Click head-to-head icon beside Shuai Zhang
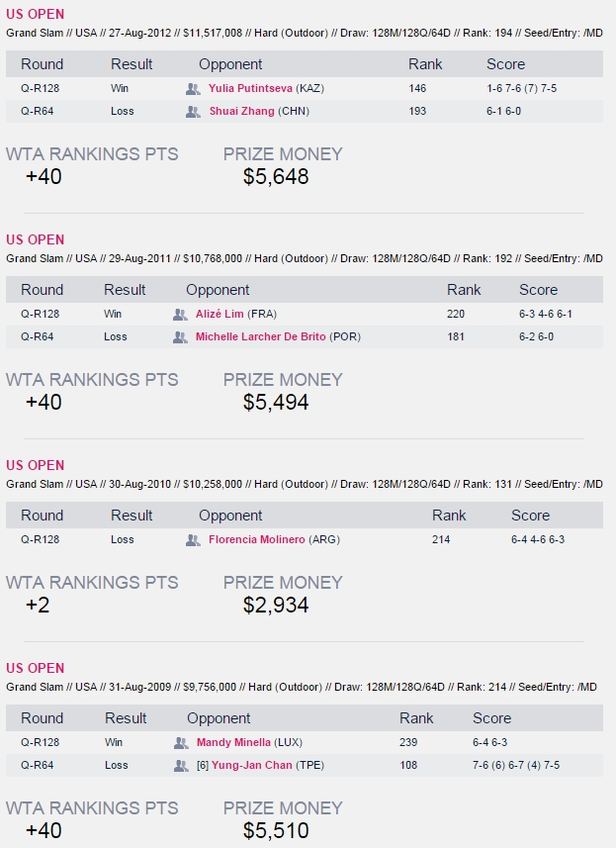The image size is (616, 848). pos(193,112)
